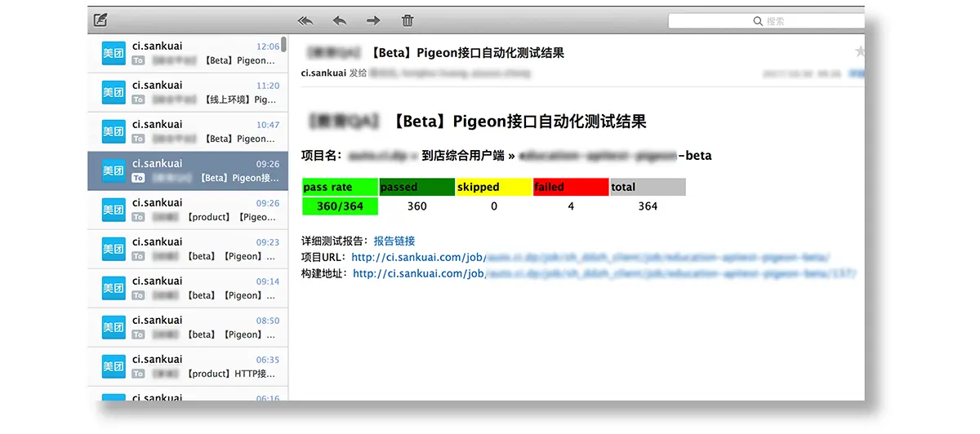Click the Reply All double-arrow icon
The image size is (980, 434).
tap(305, 20)
